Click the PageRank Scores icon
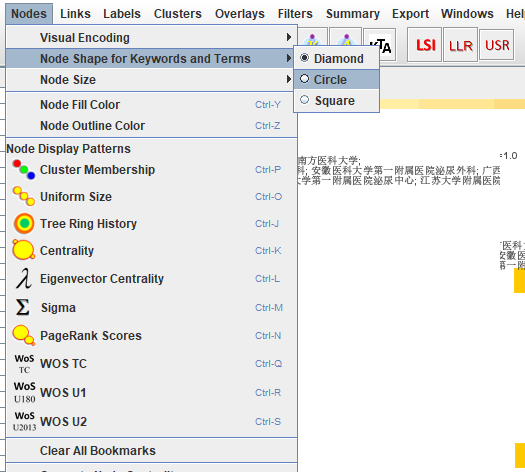This screenshot has height=472, width=525. click(x=23, y=335)
